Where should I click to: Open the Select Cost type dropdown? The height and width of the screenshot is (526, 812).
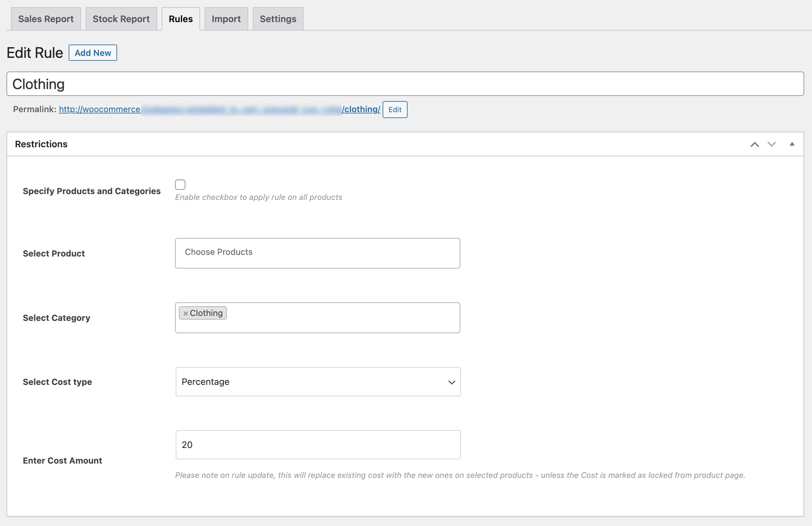318,381
